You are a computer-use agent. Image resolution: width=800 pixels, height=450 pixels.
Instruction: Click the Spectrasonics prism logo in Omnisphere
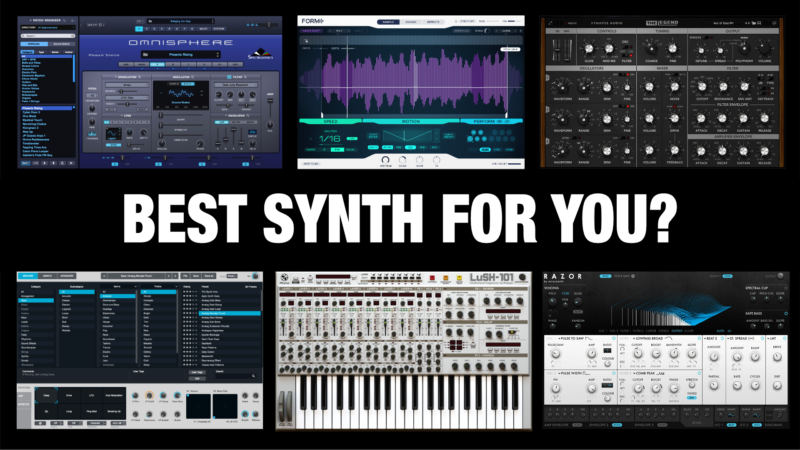point(260,53)
